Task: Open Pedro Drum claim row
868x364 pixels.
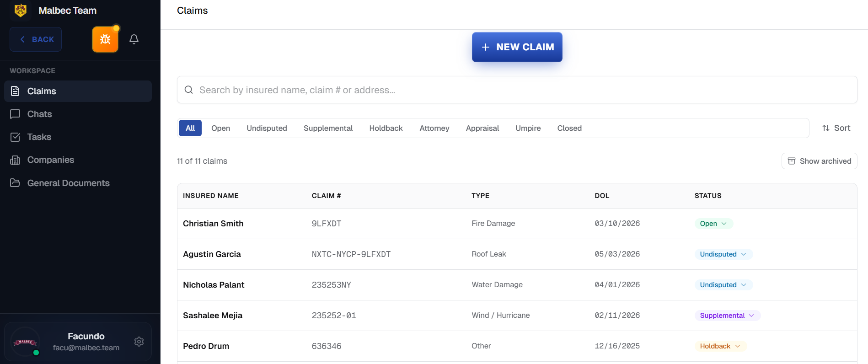Action: pyautogui.click(x=517, y=346)
